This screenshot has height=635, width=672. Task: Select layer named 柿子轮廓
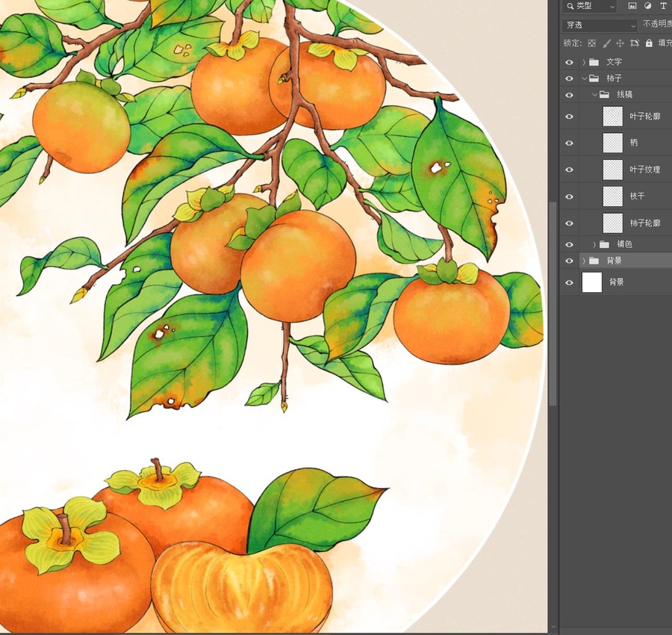click(x=645, y=223)
